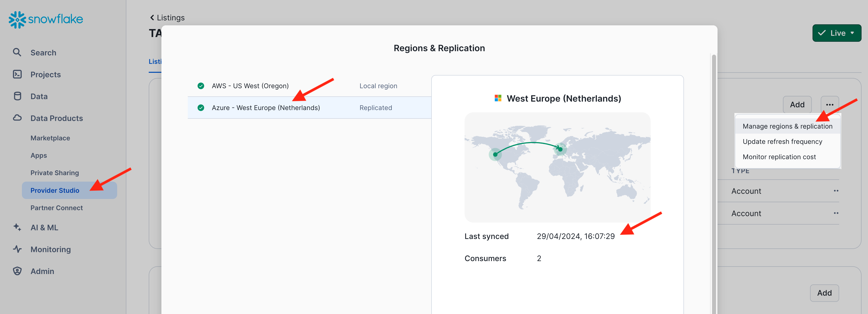868x314 pixels.
Task: Click the Add button beside three dots
Action: tap(797, 105)
